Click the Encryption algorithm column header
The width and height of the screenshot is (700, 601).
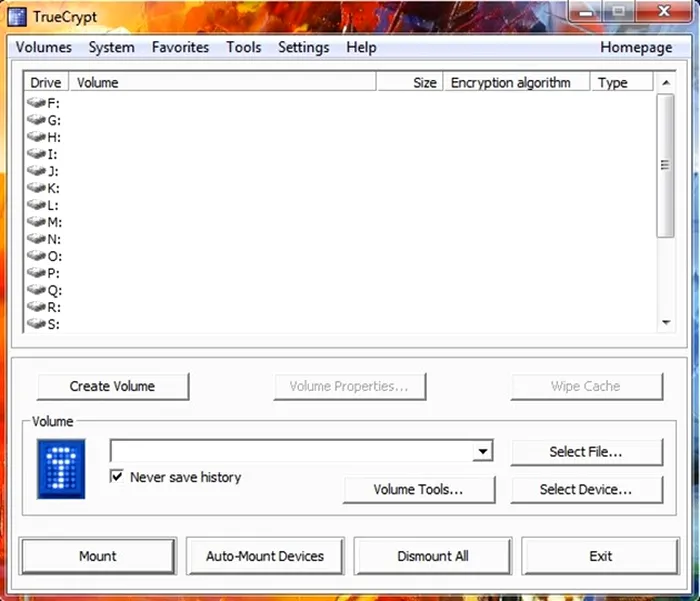[517, 83]
